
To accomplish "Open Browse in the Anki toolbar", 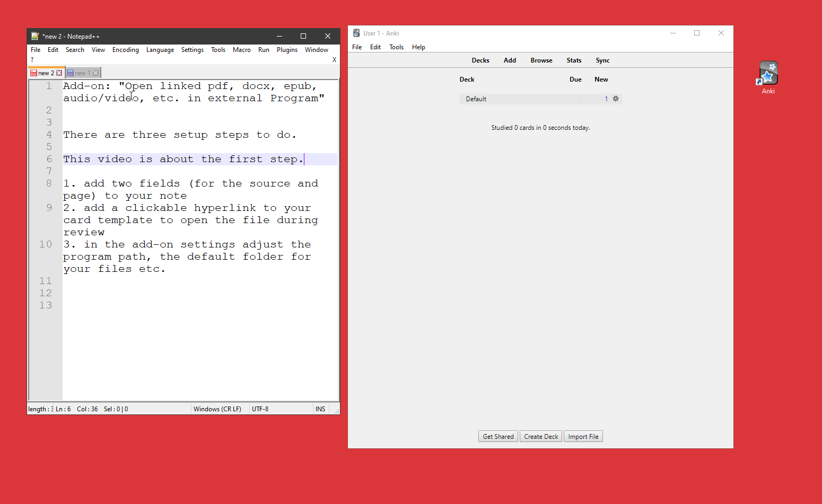I will tap(541, 60).
